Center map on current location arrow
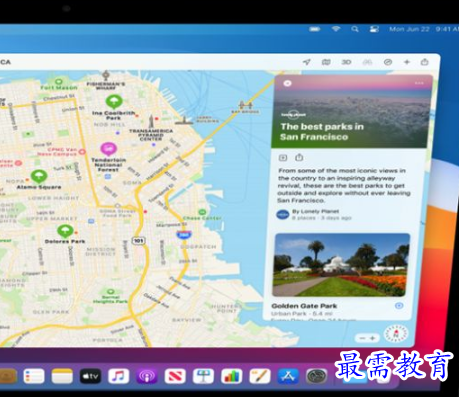Image resolution: width=459 pixels, height=397 pixels. click(x=307, y=62)
